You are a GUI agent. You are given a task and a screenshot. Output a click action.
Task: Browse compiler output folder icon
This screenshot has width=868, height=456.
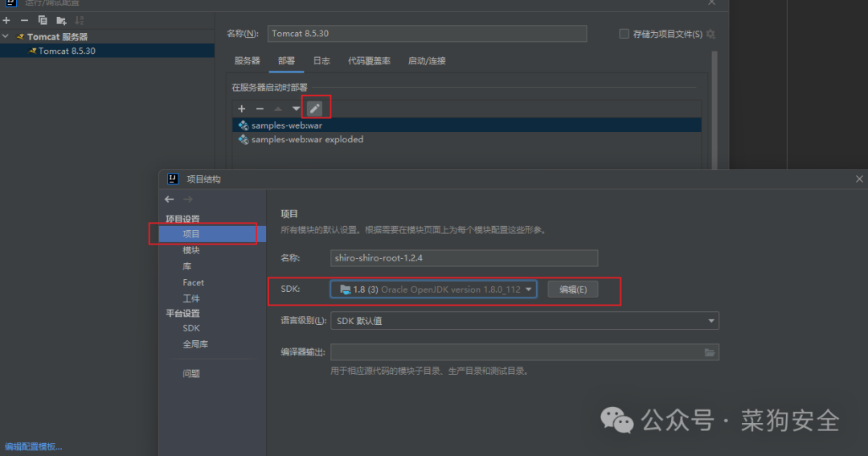710,352
